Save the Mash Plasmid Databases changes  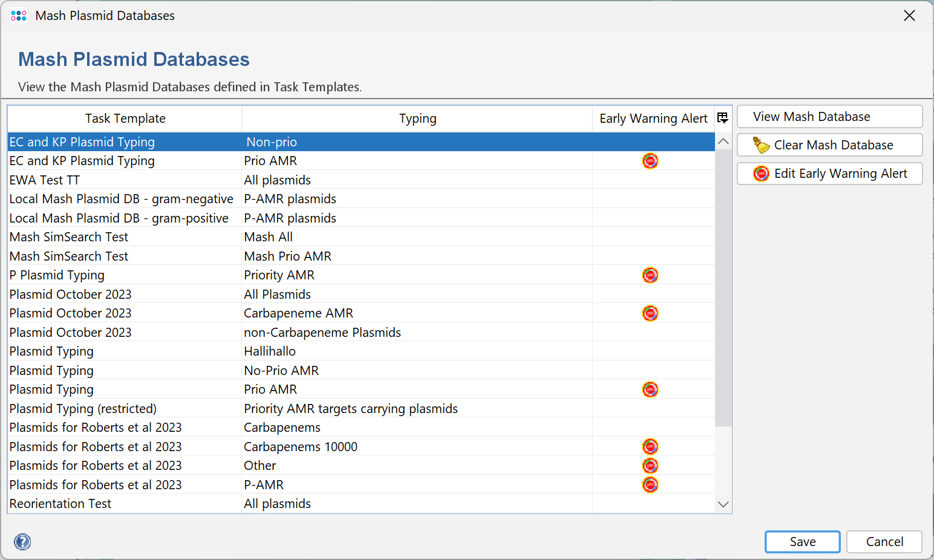[802, 542]
